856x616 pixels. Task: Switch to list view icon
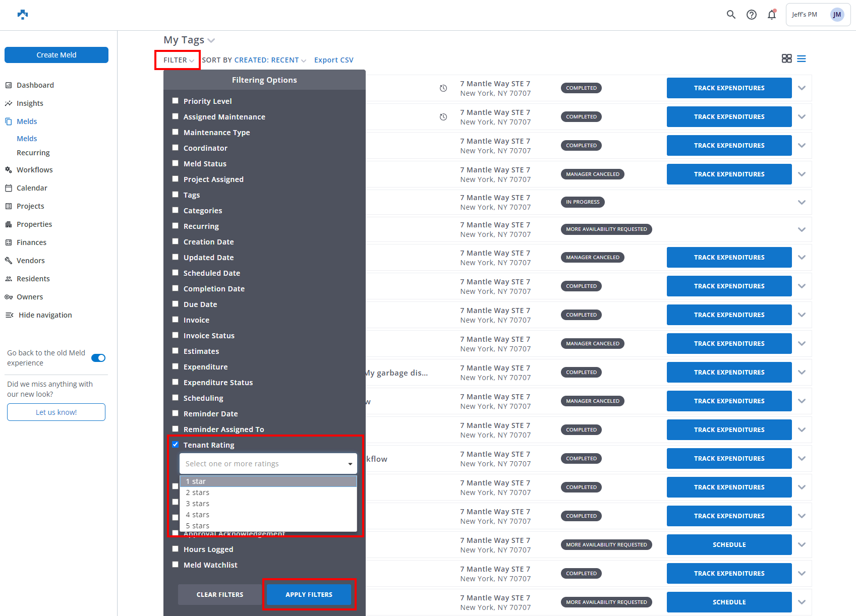pos(801,59)
